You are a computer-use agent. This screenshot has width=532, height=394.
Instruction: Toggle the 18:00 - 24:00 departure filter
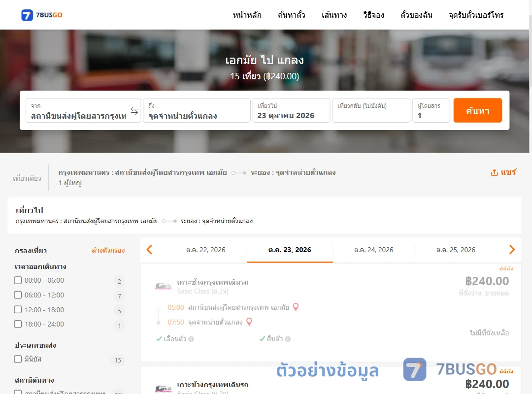click(18, 324)
